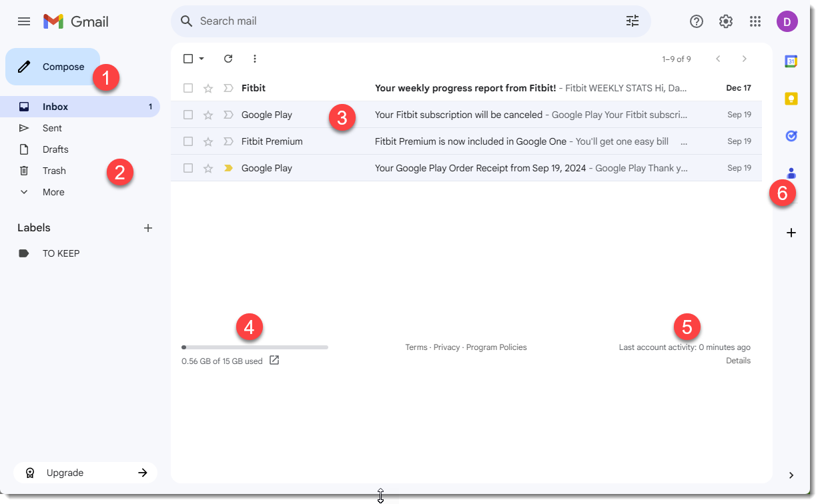The image size is (820, 504).
Task: Open Contacts side panel
Action: 791,173
